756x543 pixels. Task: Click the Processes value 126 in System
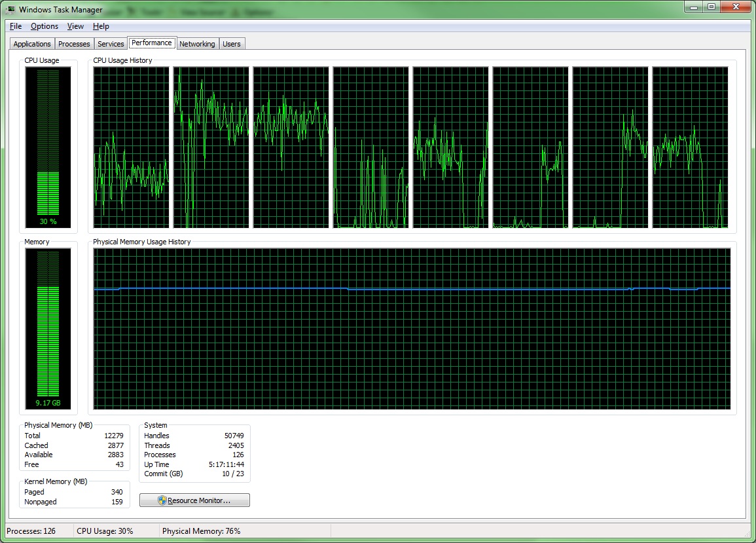(238, 455)
